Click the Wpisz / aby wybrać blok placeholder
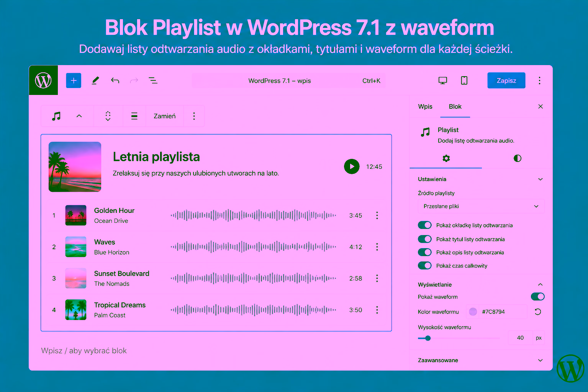The image size is (588, 392). 84,351
